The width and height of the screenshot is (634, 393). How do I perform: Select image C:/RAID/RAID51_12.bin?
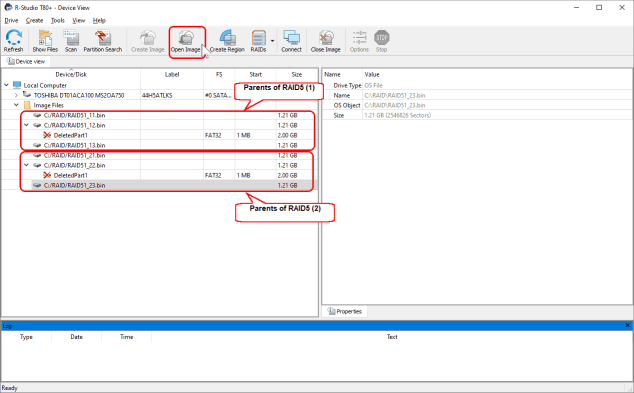coord(74,125)
